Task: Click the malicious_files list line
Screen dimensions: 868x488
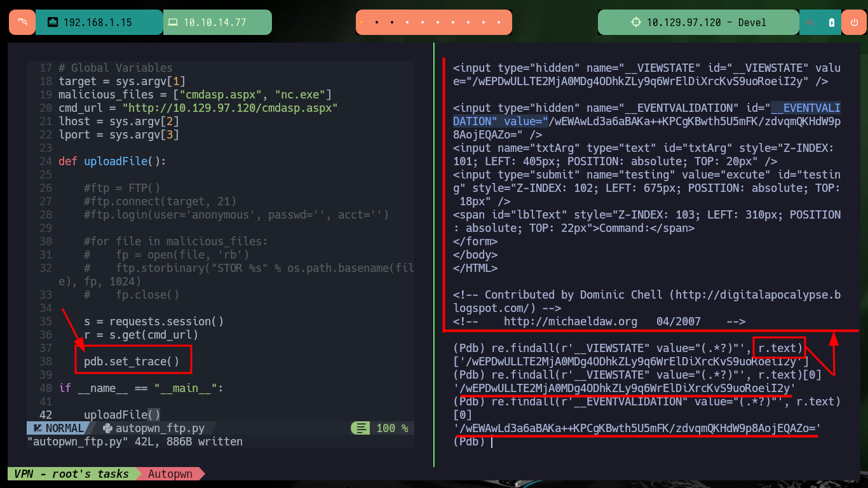Action: pos(195,95)
